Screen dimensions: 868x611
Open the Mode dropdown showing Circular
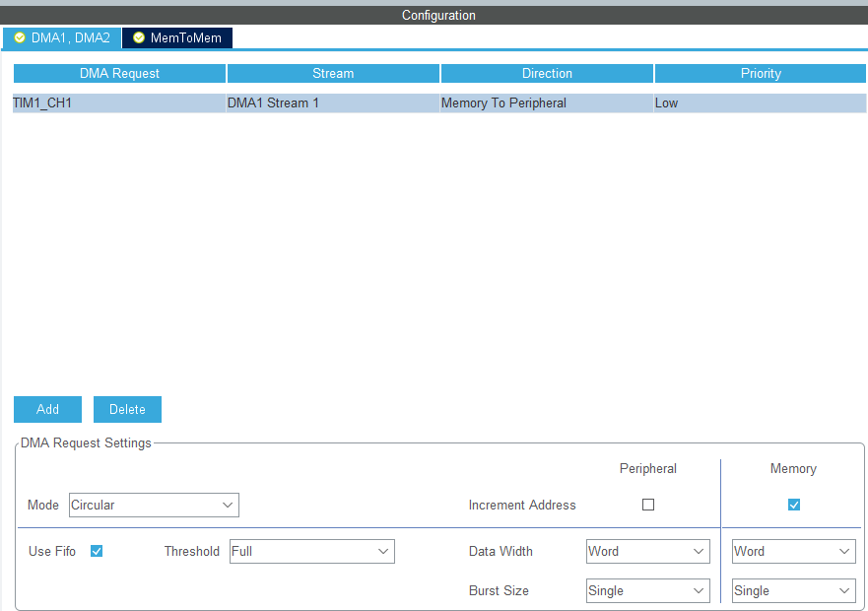coord(154,506)
